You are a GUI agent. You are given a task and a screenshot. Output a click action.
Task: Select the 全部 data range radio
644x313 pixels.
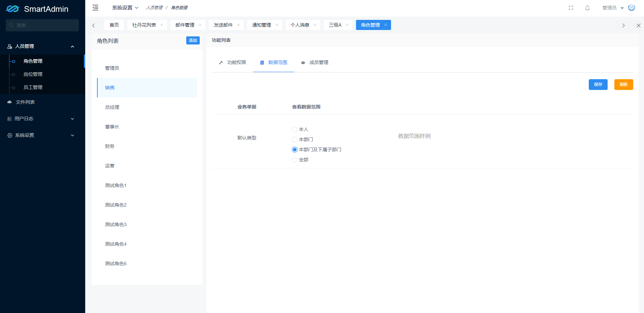[295, 160]
